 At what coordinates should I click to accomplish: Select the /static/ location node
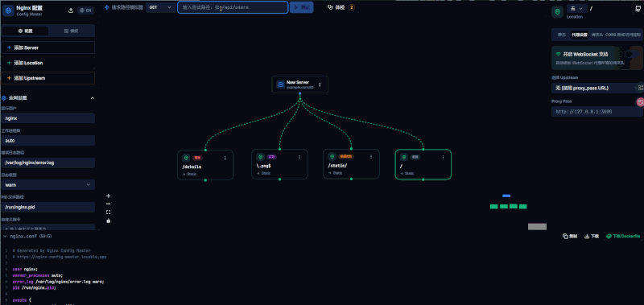click(351, 164)
